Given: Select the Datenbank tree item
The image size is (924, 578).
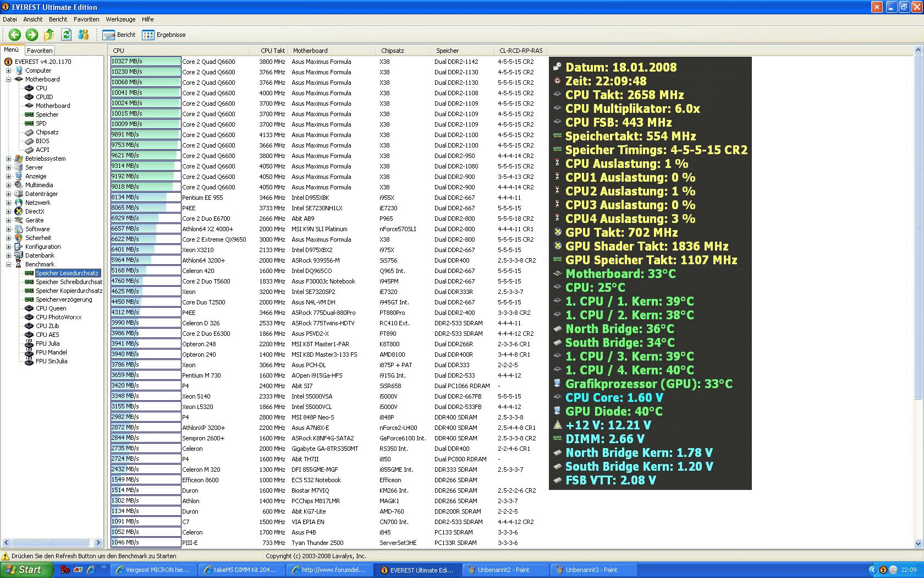Looking at the screenshot, I should point(40,255).
